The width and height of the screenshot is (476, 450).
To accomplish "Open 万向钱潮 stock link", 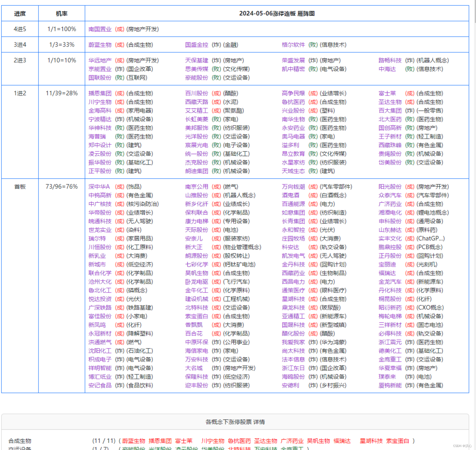I will [x=293, y=187].
